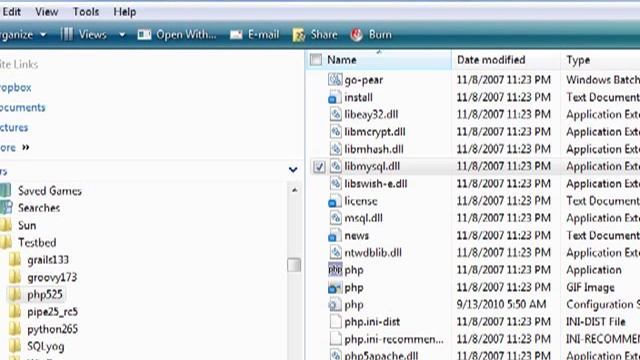
Task: Click the libeay32.dll file icon
Action: click(335, 115)
